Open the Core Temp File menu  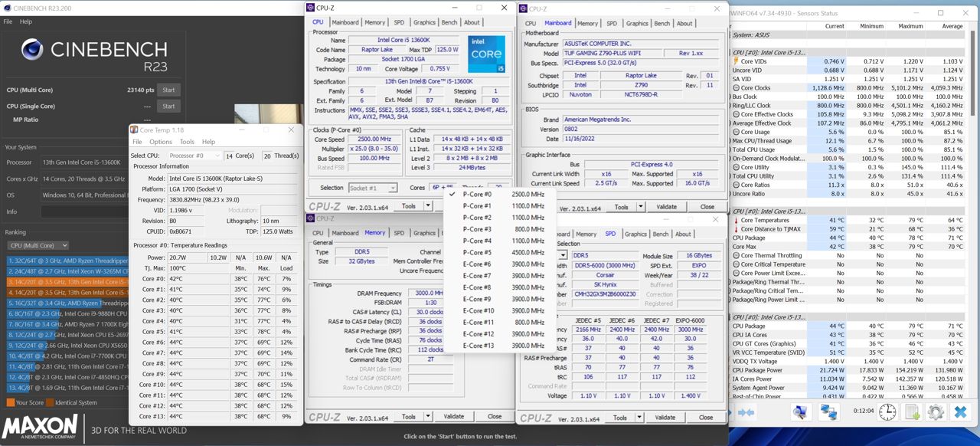click(137, 142)
